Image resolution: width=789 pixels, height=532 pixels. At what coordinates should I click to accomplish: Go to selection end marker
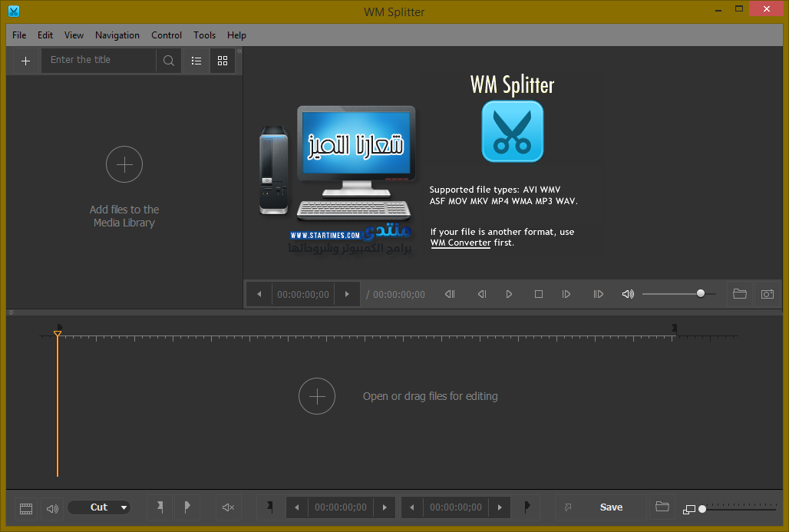coord(527,507)
